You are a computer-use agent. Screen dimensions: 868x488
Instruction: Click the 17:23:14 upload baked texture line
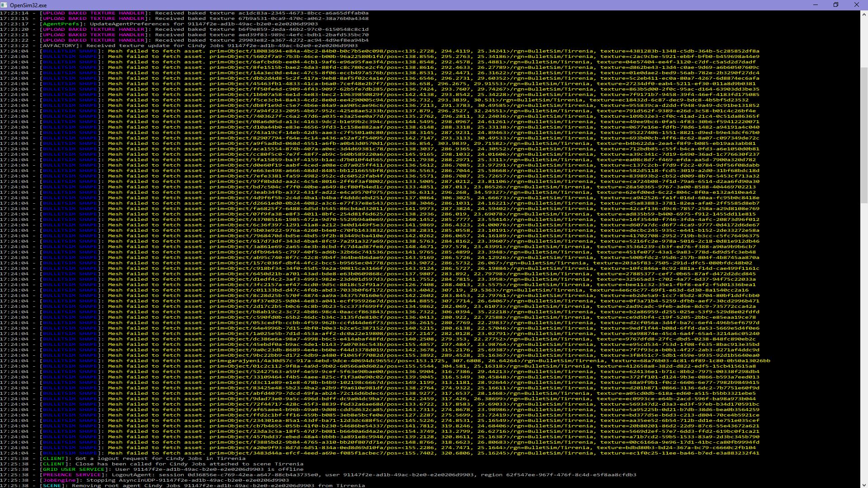(204, 13)
